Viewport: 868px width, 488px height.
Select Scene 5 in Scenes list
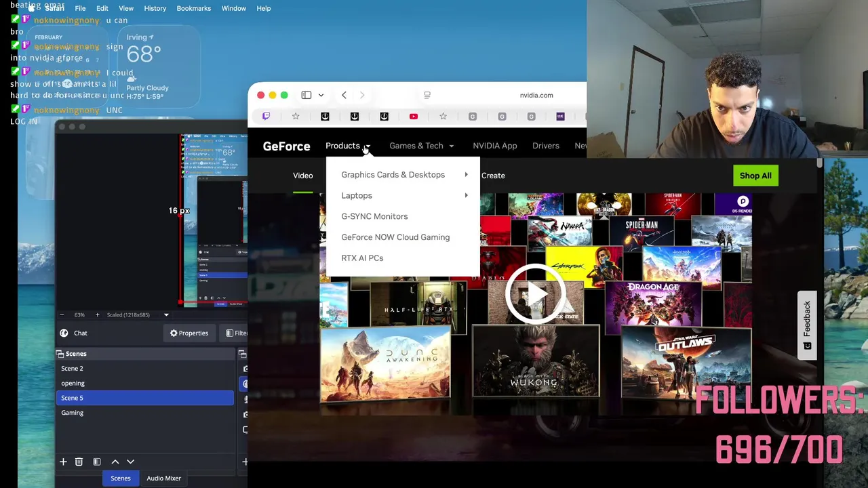(x=145, y=399)
